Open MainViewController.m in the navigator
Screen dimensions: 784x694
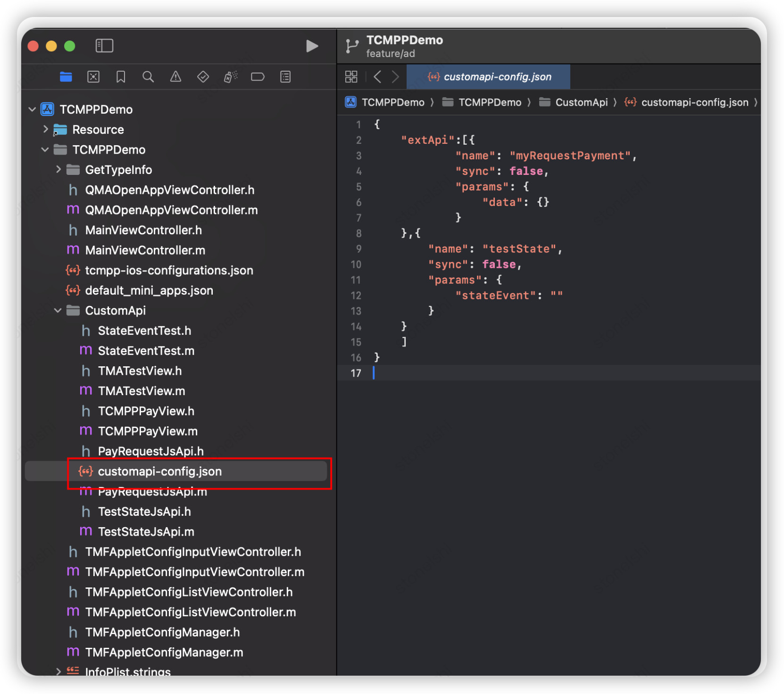click(145, 250)
